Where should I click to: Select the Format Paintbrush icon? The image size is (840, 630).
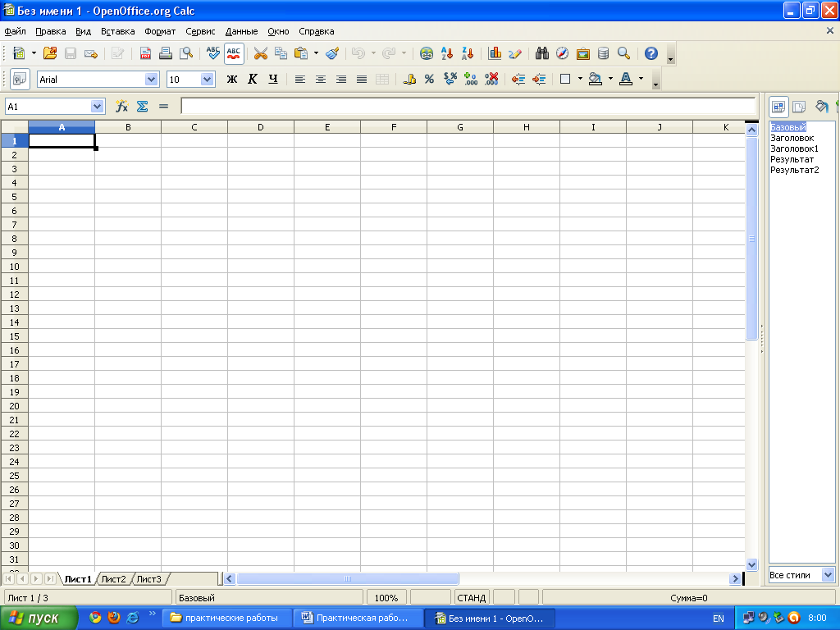tap(332, 53)
